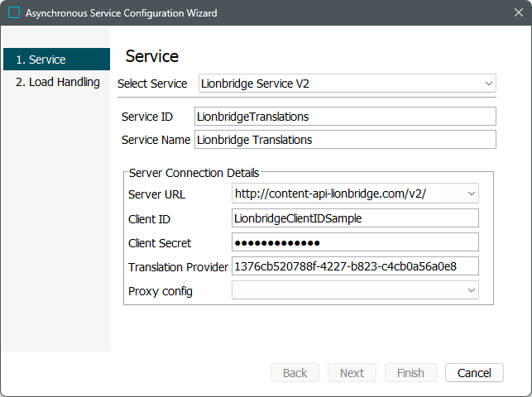The width and height of the screenshot is (532, 397).
Task: Open the Proxy config dropdown
Action: point(355,290)
